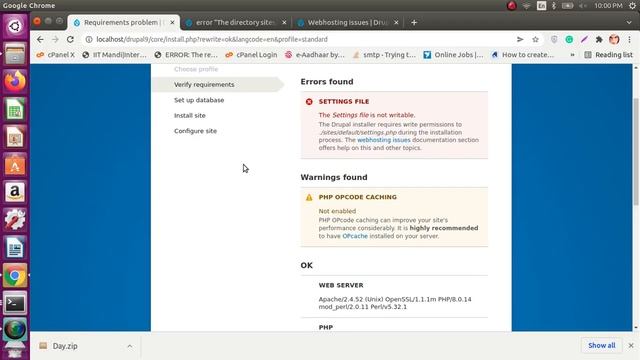Open the cPanel Login bookmark
Screen dimensions: 640x360
tap(251, 55)
